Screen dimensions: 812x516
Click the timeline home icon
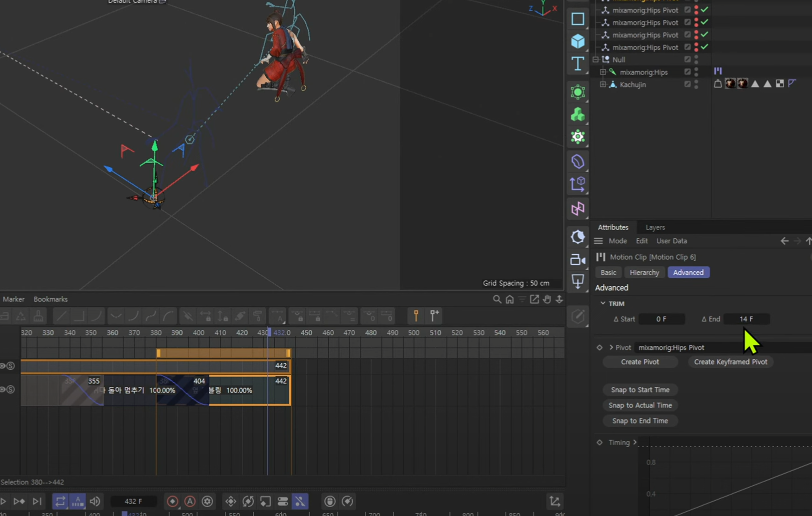click(x=510, y=300)
